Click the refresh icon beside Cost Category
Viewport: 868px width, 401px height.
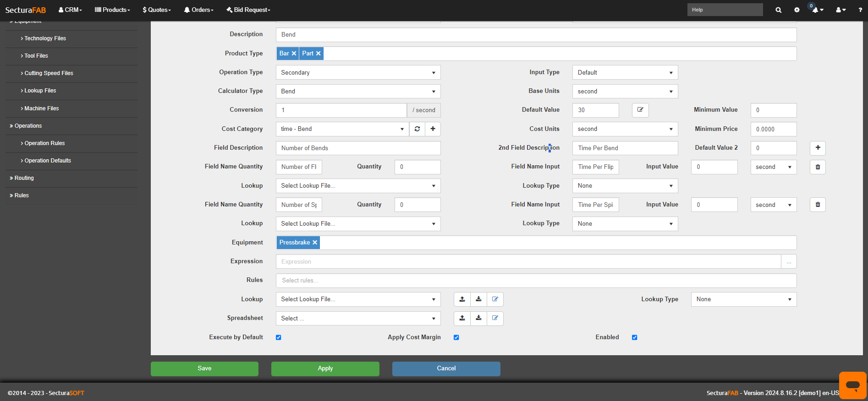[417, 129]
